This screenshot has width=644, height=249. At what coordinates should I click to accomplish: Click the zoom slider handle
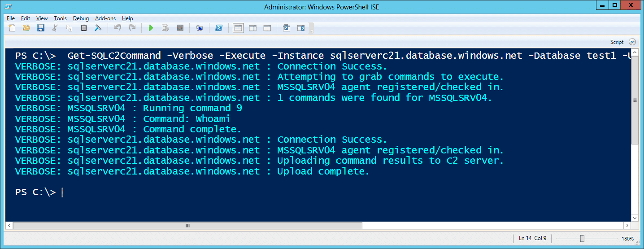[582, 238]
